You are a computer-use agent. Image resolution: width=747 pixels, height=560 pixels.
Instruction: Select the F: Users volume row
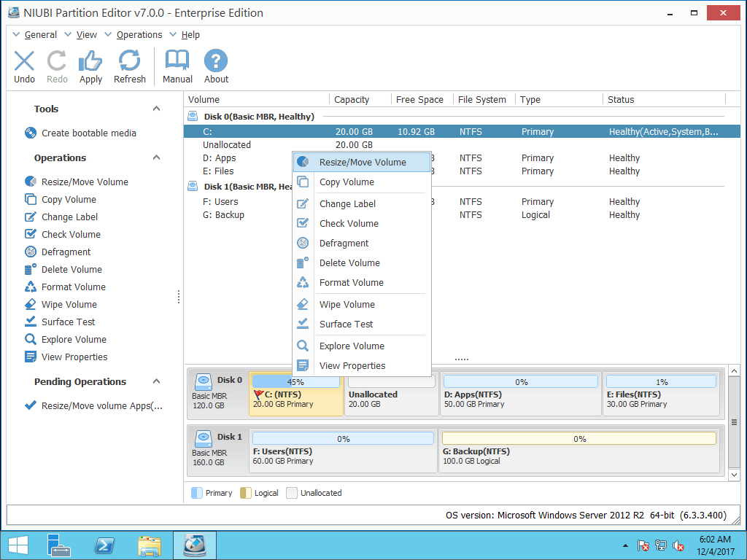(462, 201)
